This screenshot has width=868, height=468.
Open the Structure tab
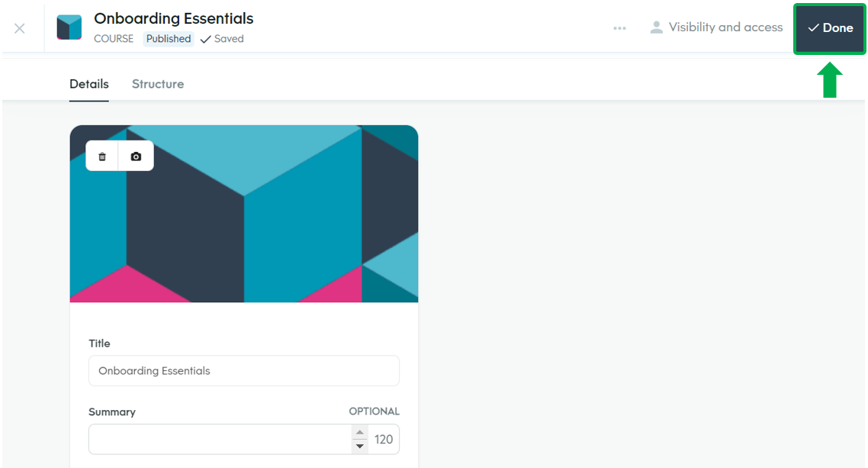tap(158, 84)
